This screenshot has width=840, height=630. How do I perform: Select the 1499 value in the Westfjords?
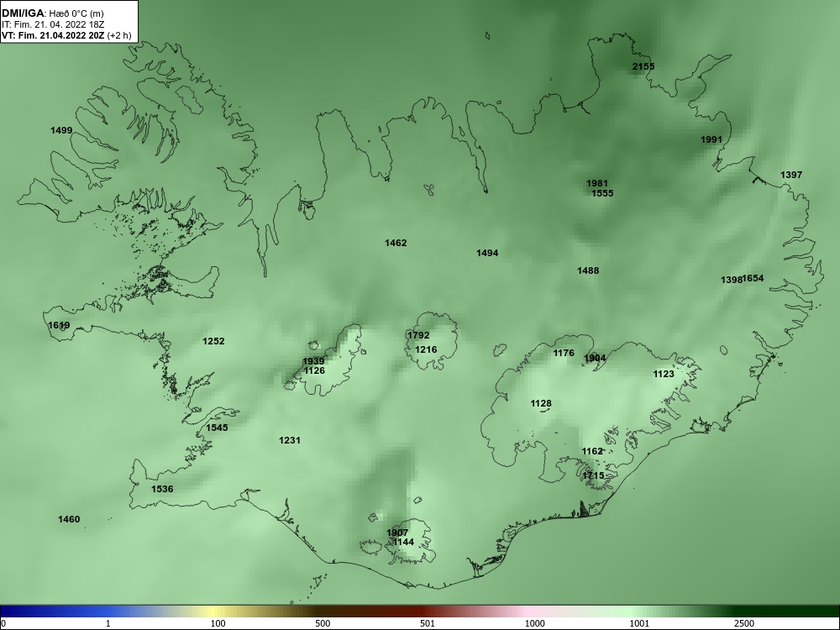click(61, 130)
